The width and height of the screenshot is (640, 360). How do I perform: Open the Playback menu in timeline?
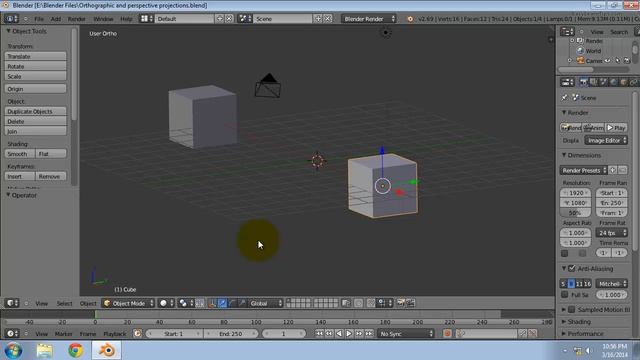tap(115, 334)
